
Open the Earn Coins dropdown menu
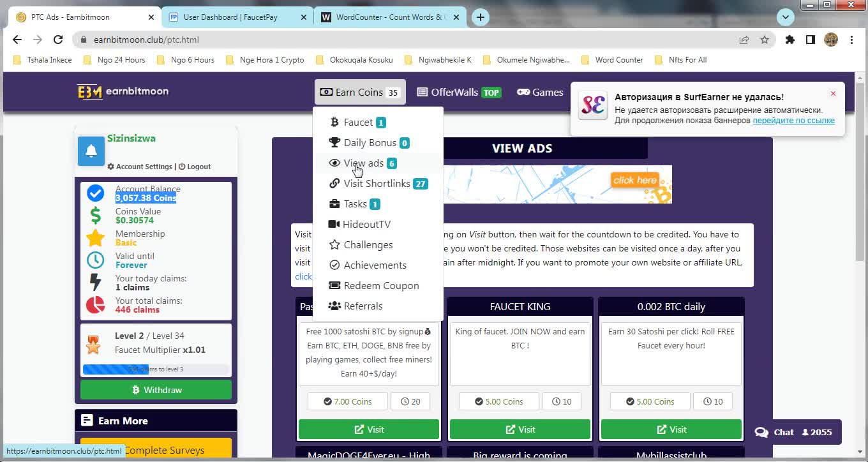point(361,93)
